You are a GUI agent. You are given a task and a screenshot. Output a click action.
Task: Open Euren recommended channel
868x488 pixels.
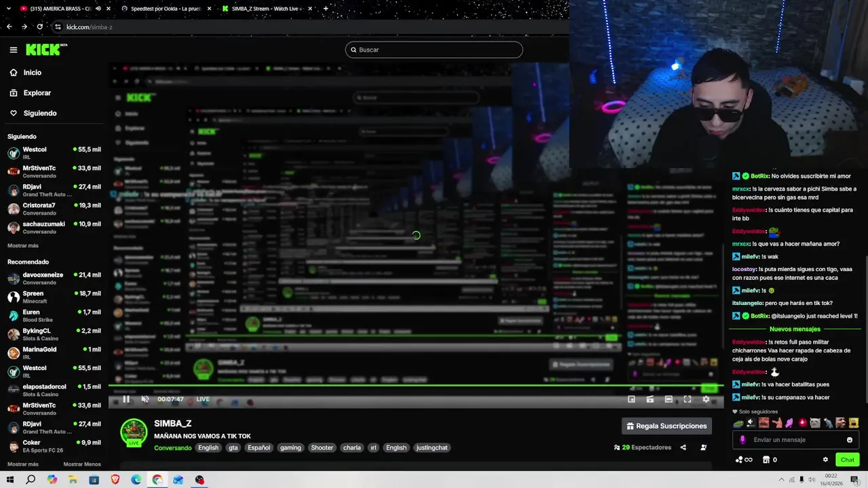tap(54, 316)
